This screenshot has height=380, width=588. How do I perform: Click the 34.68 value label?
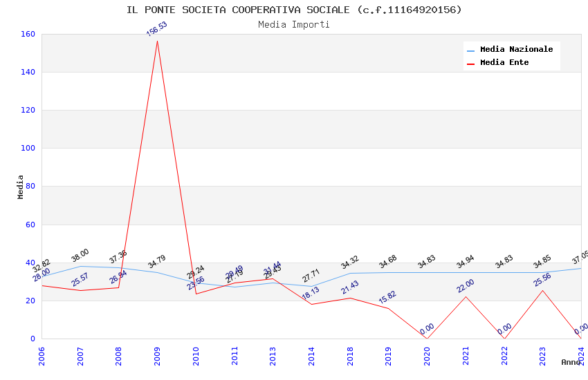388,262
